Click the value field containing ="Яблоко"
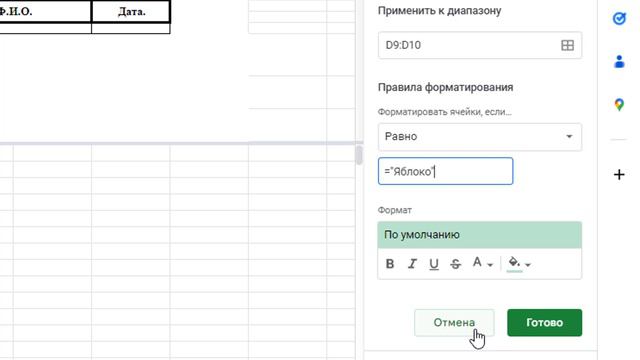The width and height of the screenshot is (640, 360). click(445, 171)
